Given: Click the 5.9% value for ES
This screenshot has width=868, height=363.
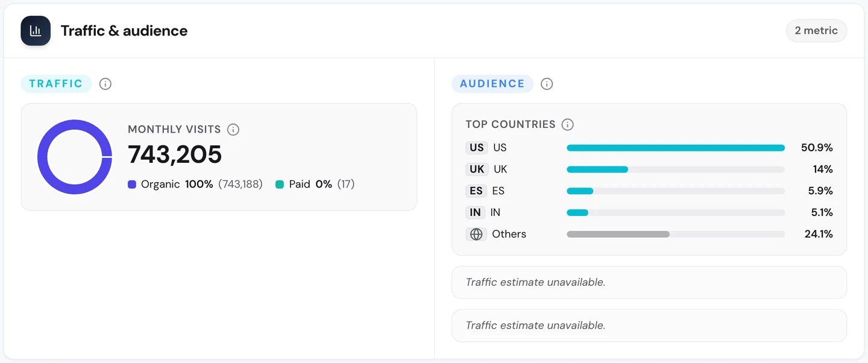Looking at the screenshot, I should (820, 191).
